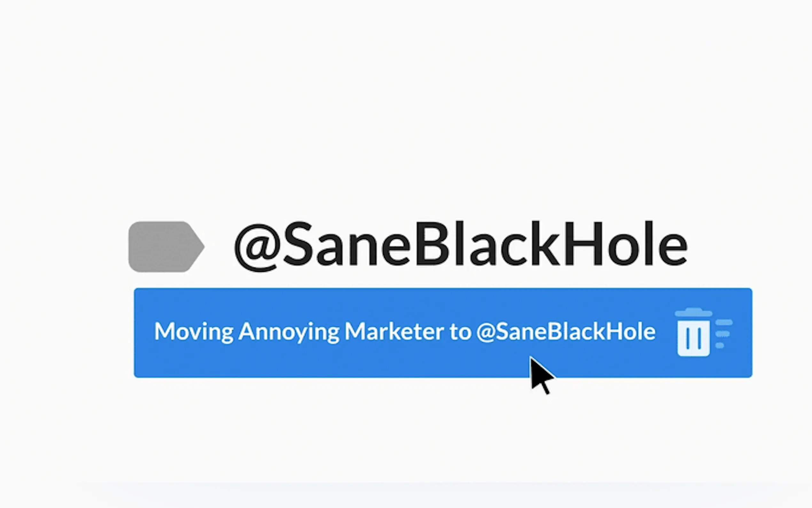Click the word "Marketer" in the banner
This screenshot has height=508, width=812.
(394, 331)
